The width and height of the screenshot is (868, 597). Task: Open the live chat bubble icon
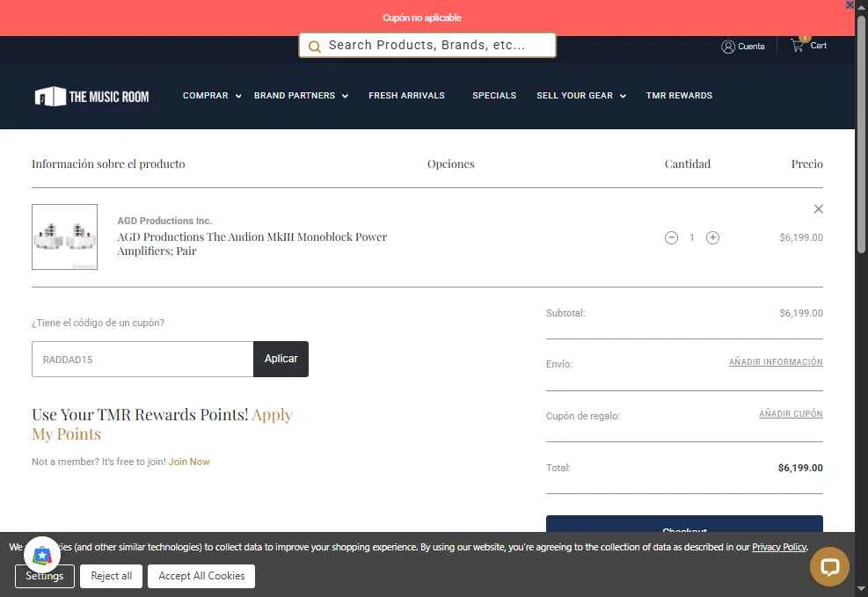click(x=829, y=566)
